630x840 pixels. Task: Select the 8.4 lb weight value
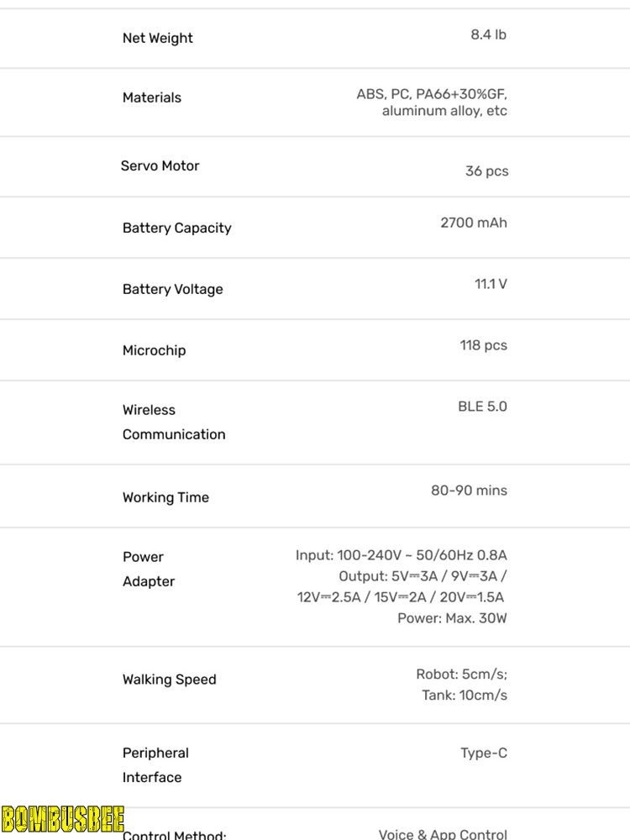(x=488, y=34)
